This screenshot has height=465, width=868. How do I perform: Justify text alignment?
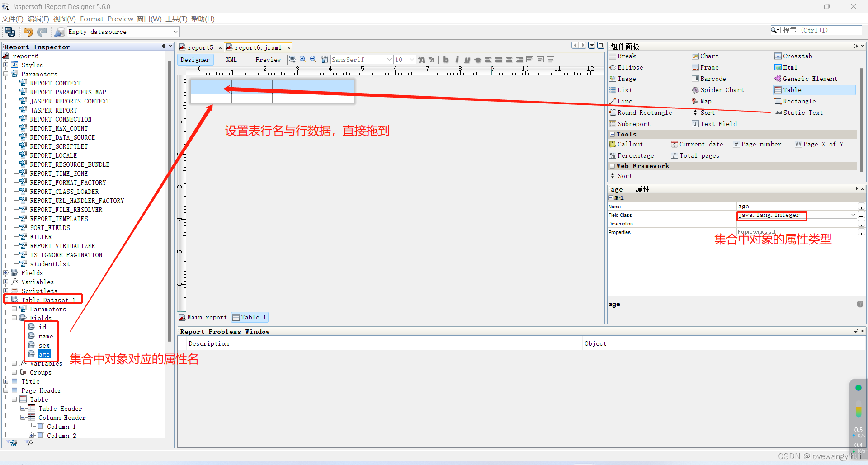coord(499,59)
